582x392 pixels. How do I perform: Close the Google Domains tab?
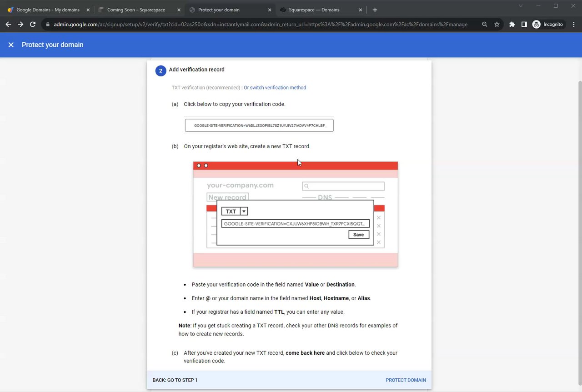point(88,10)
